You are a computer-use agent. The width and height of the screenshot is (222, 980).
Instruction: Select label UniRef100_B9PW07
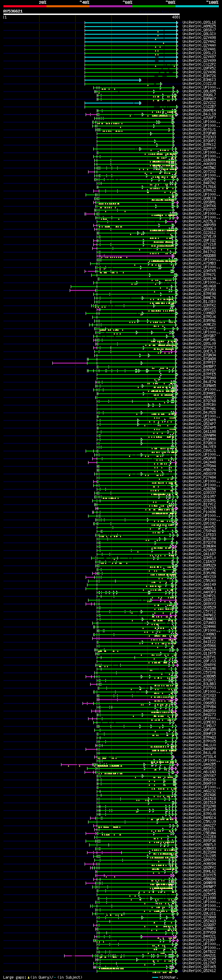(199, 99)
